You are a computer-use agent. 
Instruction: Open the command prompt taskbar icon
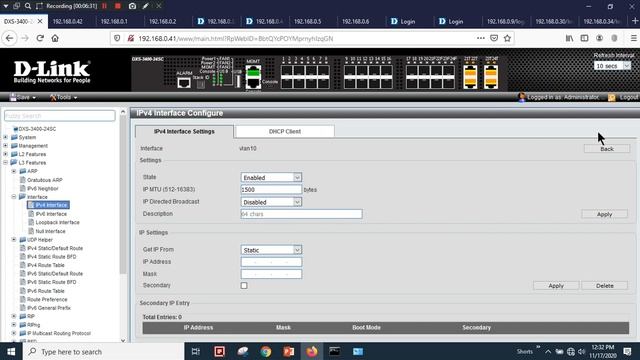coord(335,351)
